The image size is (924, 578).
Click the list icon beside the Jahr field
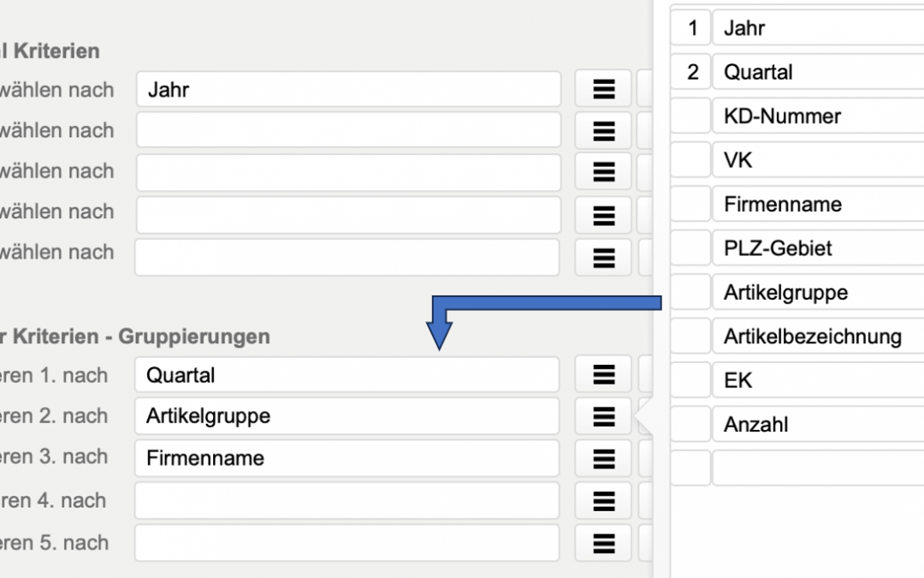603,89
